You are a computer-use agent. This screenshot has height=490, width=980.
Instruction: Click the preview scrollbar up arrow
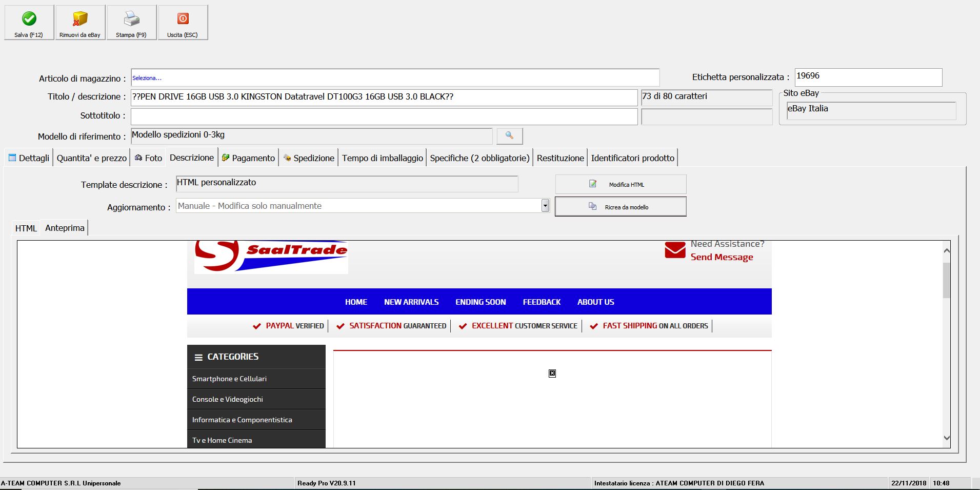click(x=947, y=250)
